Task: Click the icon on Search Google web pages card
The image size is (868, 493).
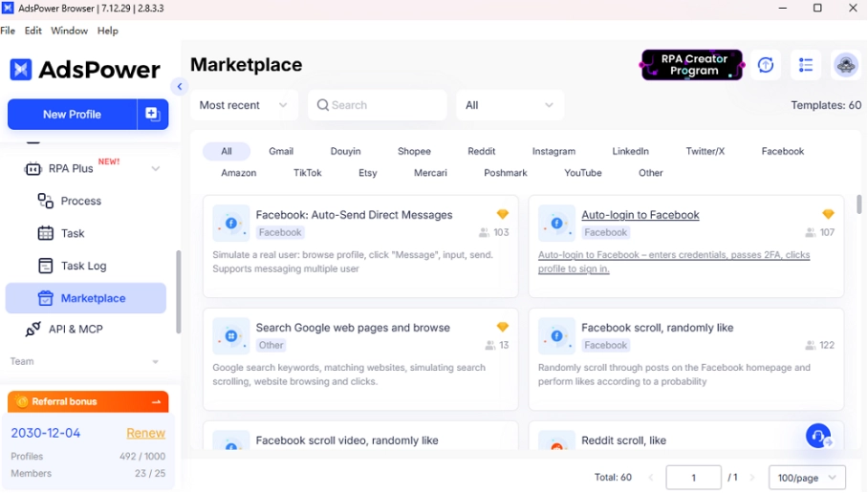Action: pos(230,336)
